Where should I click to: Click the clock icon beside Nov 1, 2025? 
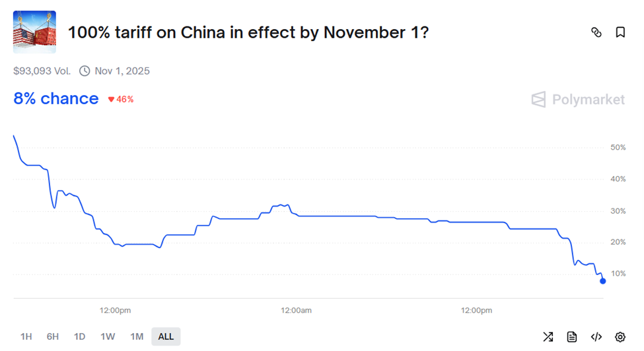pyautogui.click(x=85, y=71)
